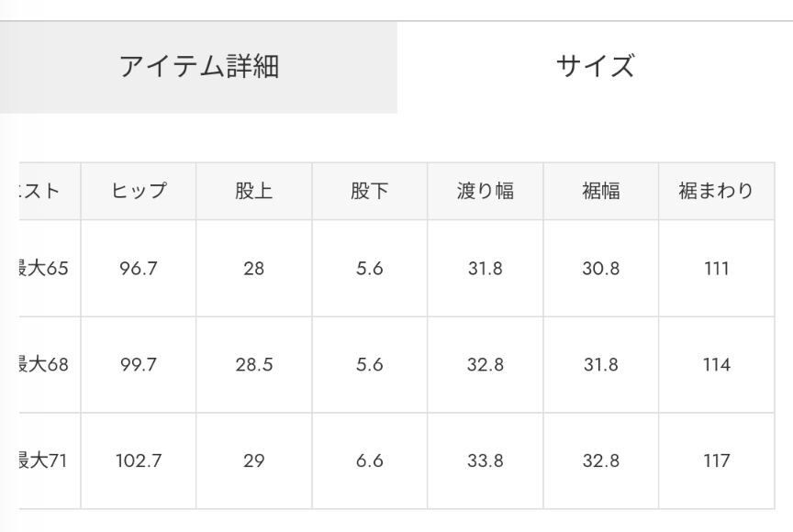
Task: Click the hip value 96.7 cell
Action: 139,269
